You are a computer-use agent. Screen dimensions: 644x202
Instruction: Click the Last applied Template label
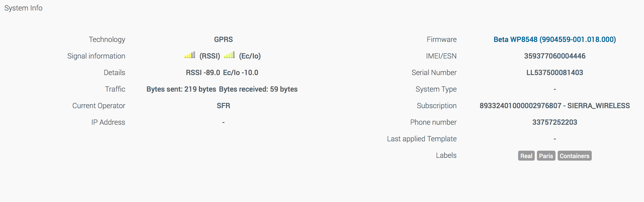pyautogui.click(x=422, y=139)
